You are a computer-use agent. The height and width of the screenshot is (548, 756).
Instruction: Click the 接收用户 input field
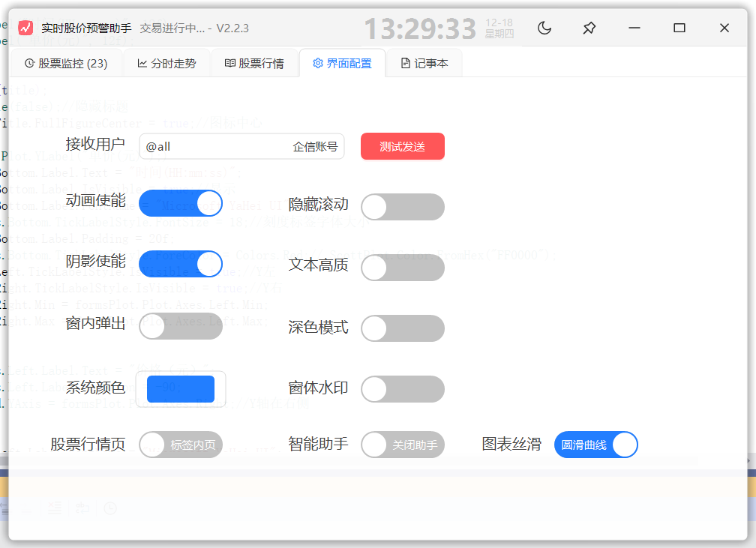tap(241, 146)
